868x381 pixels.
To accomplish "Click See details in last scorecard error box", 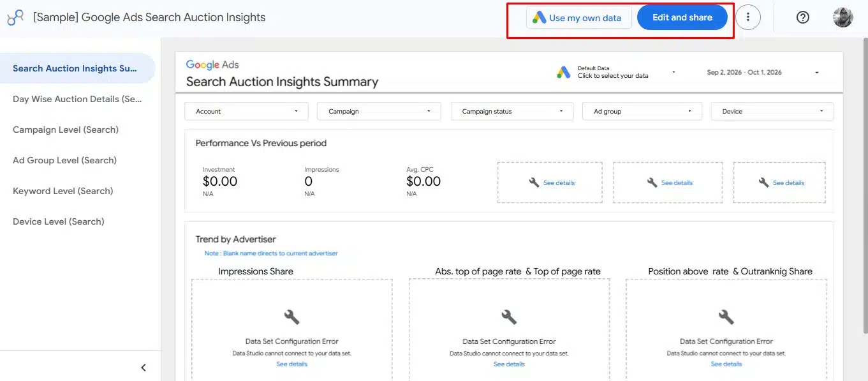I will coord(788,183).
